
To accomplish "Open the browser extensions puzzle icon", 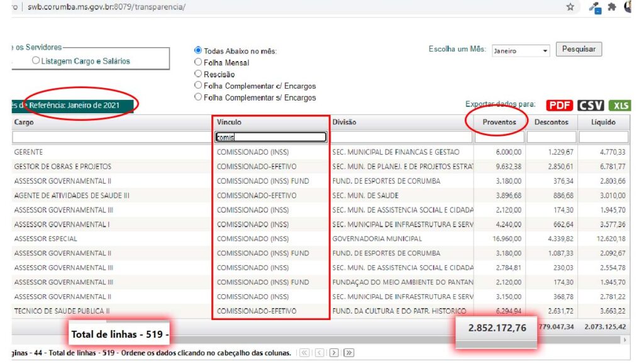I will click(x=612, y=6).
